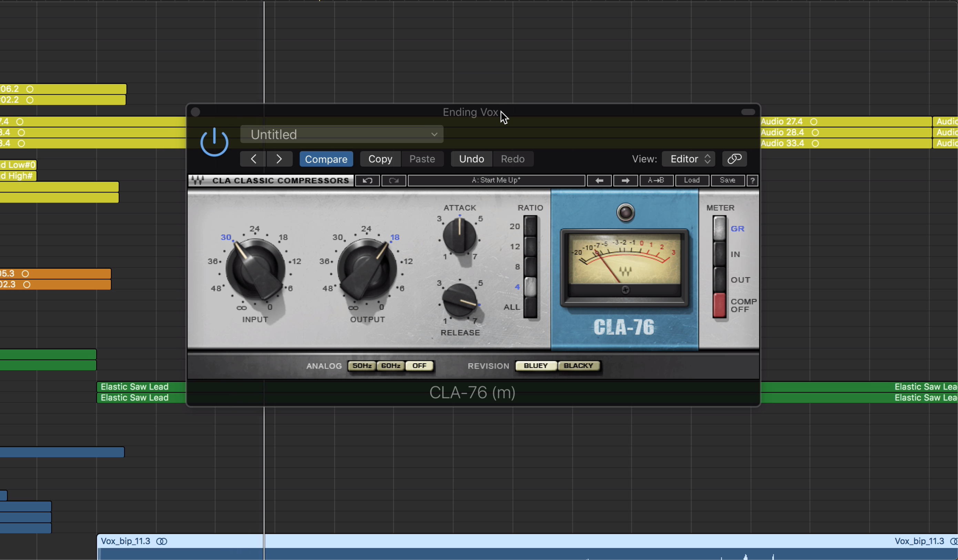Switch revision to BLACKY
The width and height of the screenshot is (958, 560).
point(578,366)
